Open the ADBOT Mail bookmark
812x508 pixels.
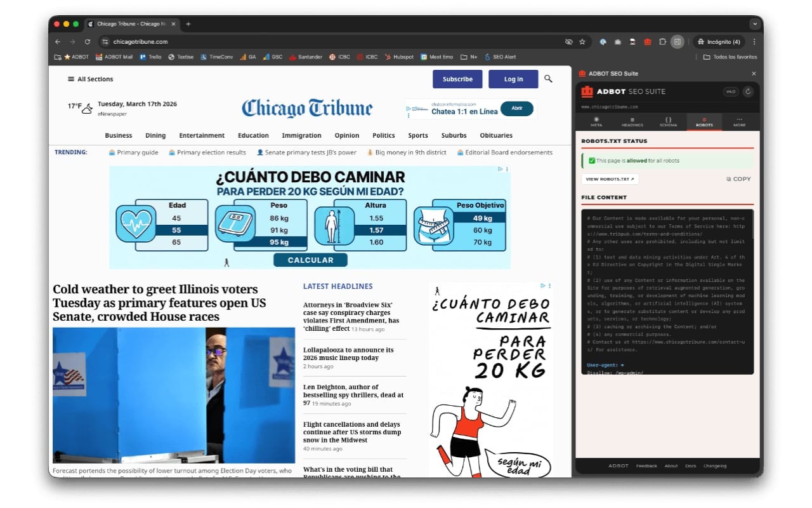[114, 57]
